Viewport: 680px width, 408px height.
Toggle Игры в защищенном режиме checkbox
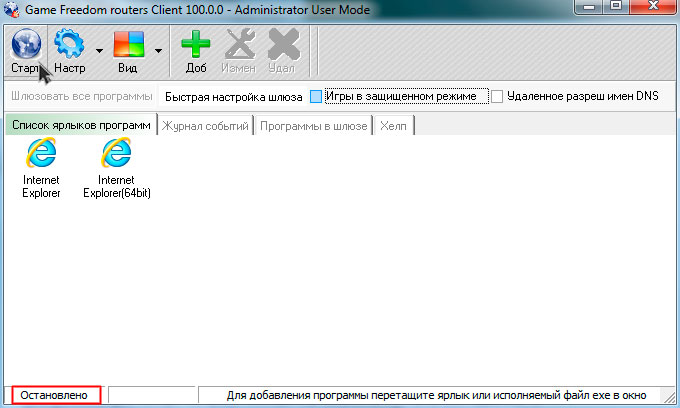316,96
